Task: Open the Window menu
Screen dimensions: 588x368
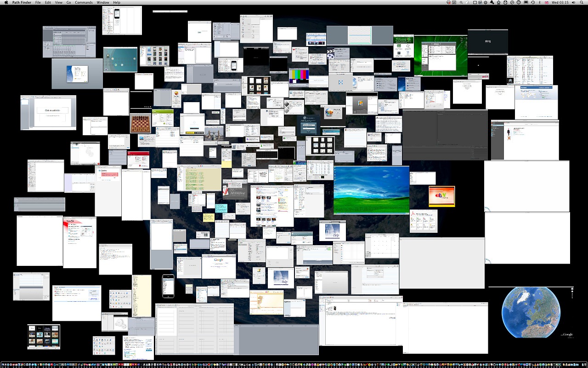Action: coord(103,2)
